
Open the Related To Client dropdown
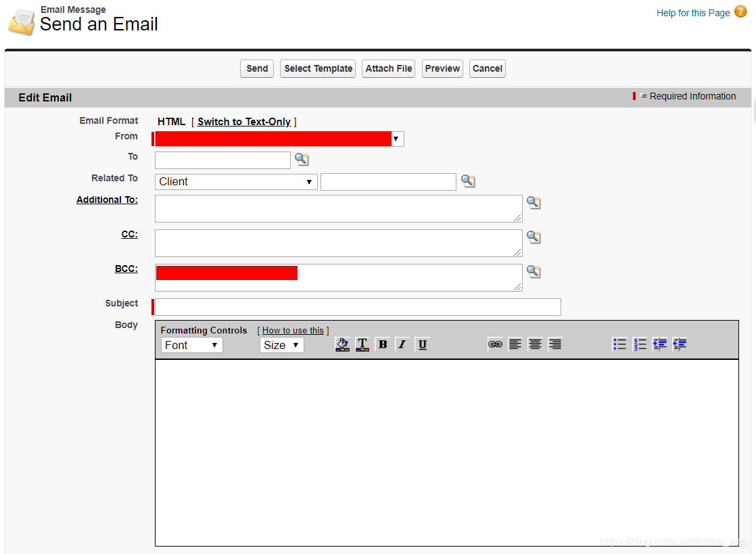[x=236, y=182]
